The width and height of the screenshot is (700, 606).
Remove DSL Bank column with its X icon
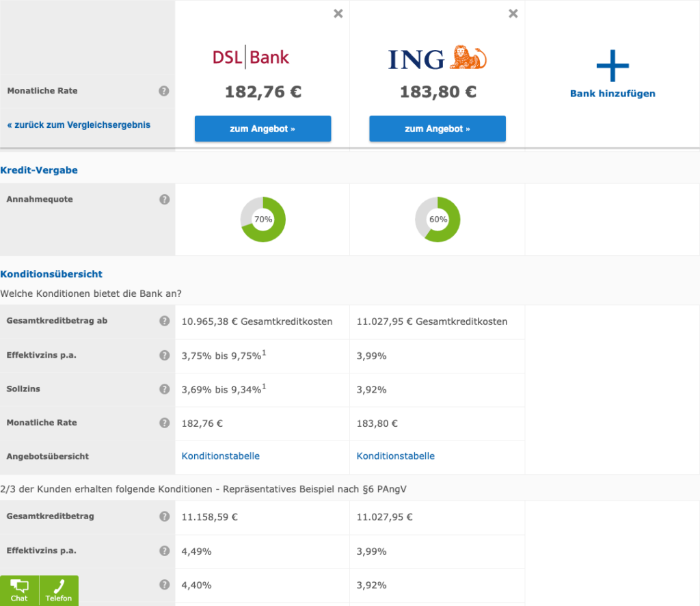338,14
